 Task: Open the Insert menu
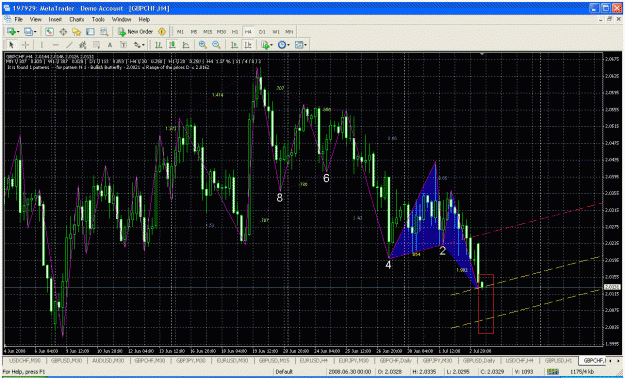coord(55,19)
